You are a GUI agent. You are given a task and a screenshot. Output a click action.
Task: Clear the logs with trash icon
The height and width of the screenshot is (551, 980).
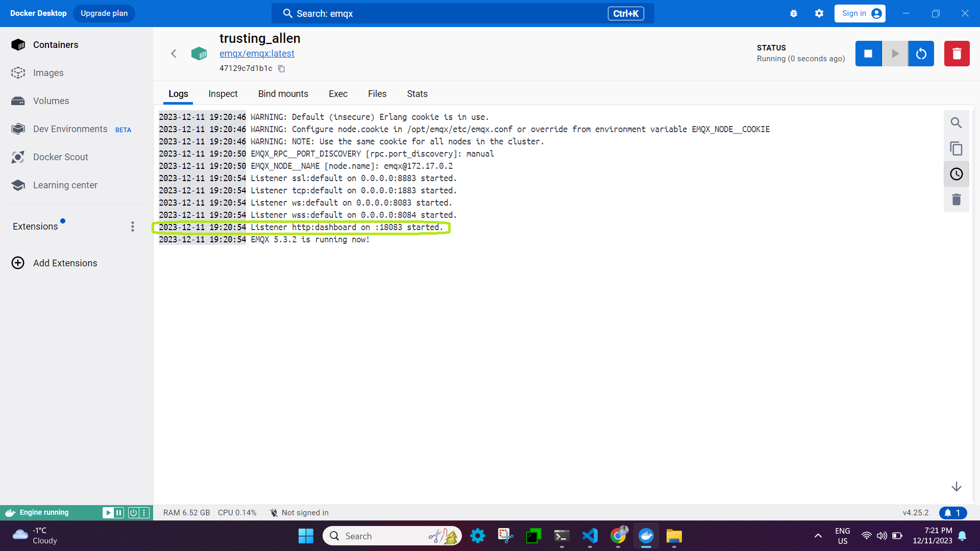(957, 199)
